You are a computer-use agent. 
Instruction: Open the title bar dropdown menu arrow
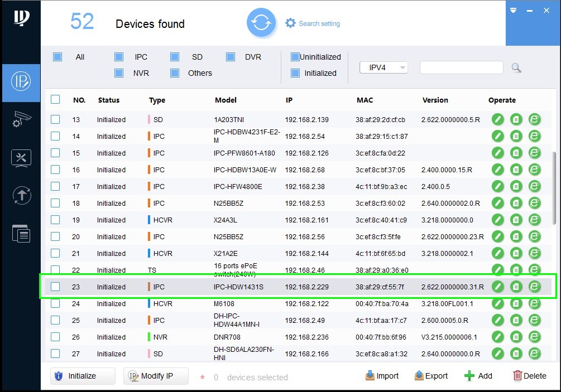click(x=514, y=10)
